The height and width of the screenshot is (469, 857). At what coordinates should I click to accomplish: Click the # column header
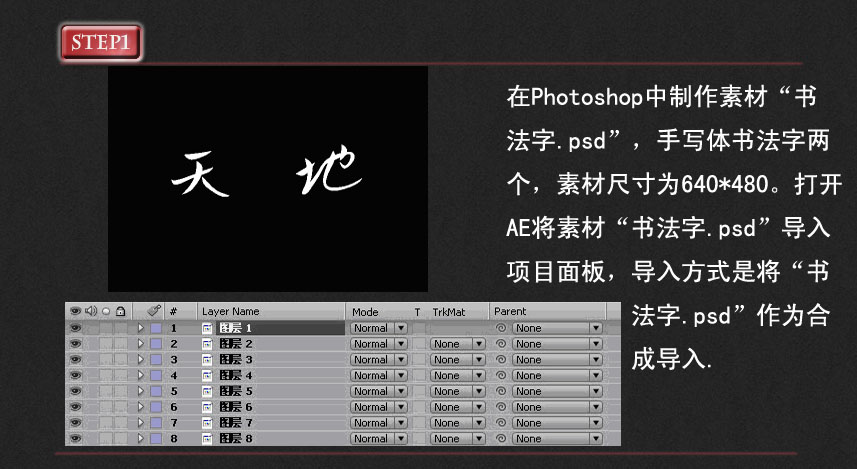173,312
